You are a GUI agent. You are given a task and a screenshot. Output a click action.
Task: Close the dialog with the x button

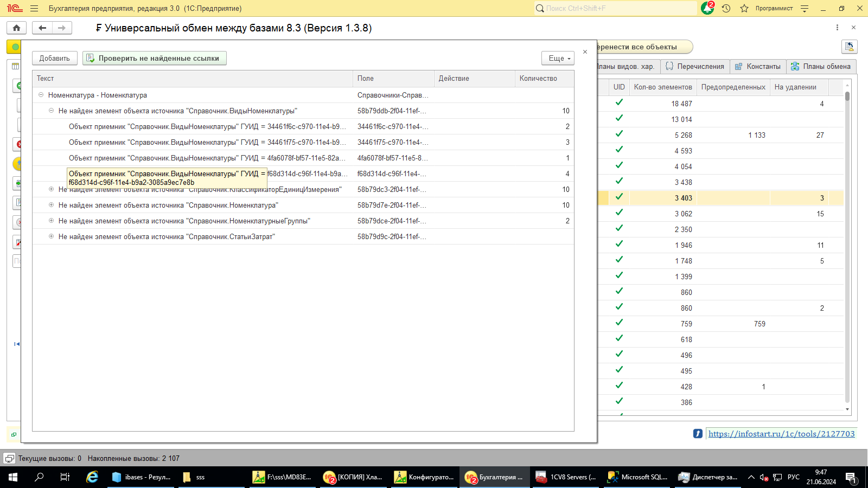point(585,52)
